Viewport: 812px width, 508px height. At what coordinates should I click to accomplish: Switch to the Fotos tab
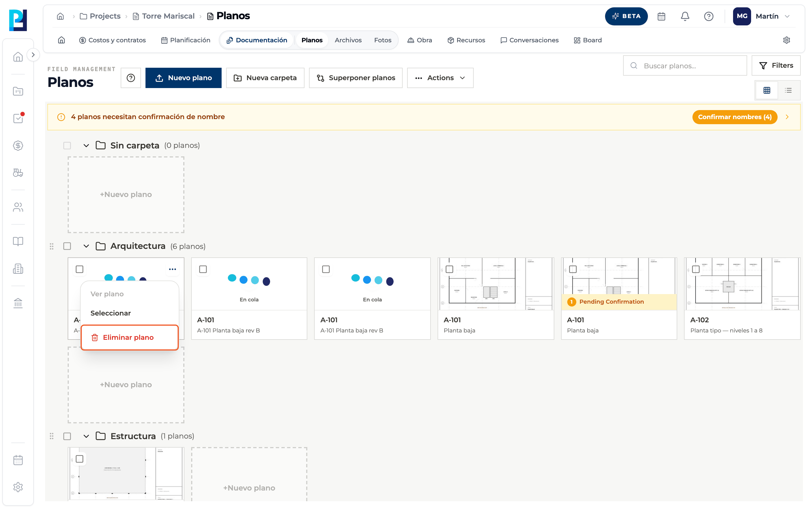[383, 40]
